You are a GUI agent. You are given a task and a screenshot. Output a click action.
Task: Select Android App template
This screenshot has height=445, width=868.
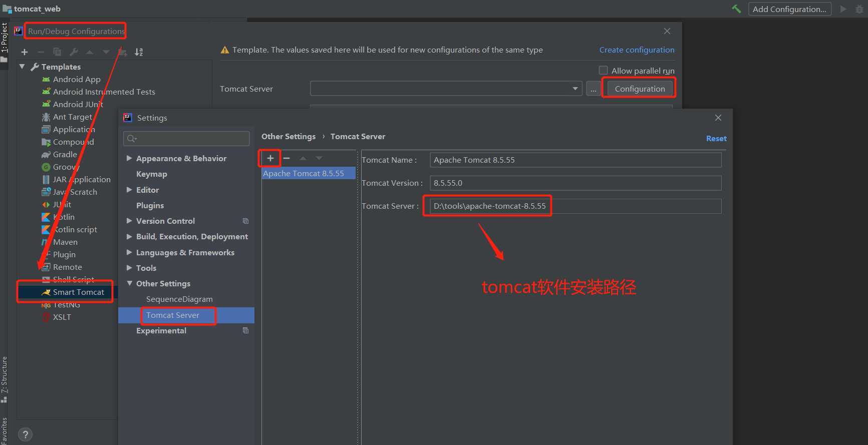click(x=77, y=79)
